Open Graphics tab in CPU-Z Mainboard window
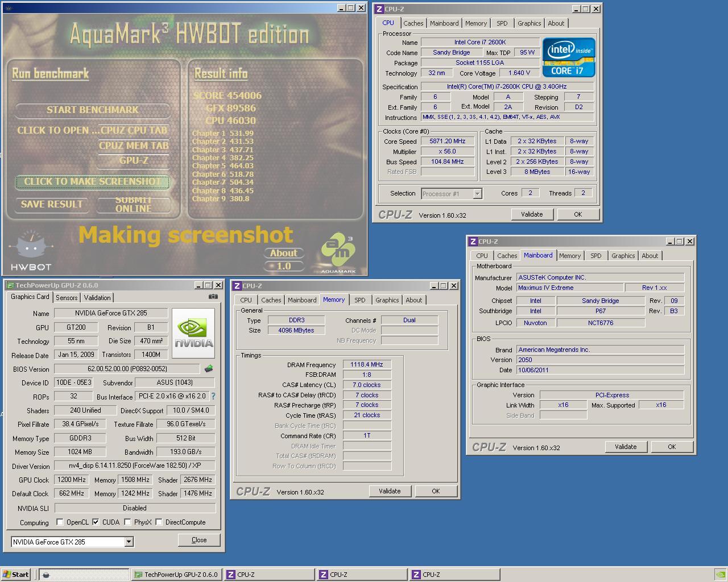The height and width of the screenshot is (582, 728). 623,256
